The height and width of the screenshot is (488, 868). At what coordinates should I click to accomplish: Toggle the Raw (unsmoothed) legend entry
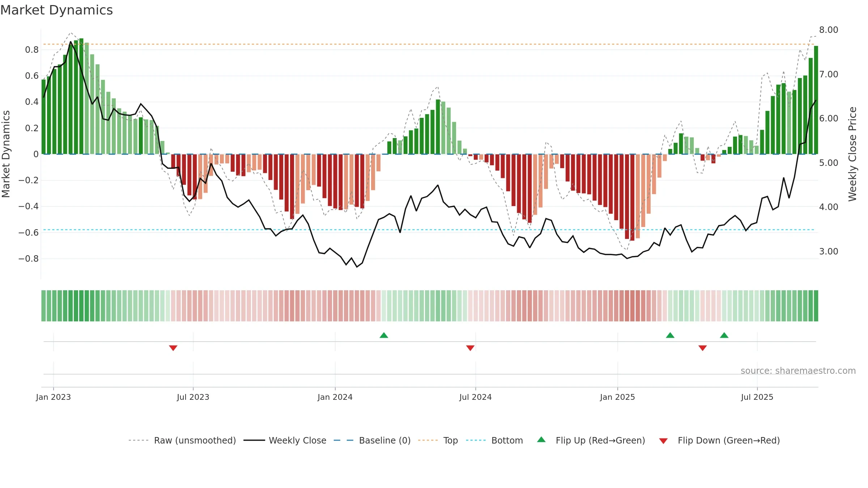(x=182, y=440)
